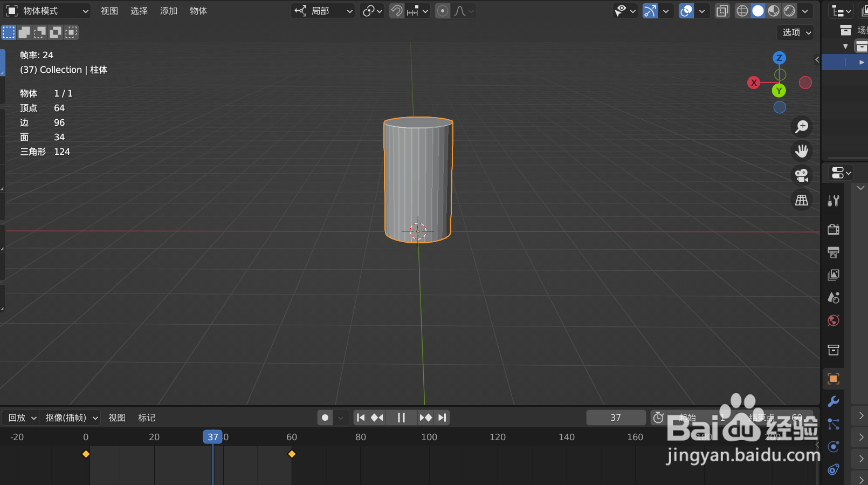The width and height of the screenshot is (868, 485).
Task: Open the Object Constraints properties tab
Action: tap(833, 469)
